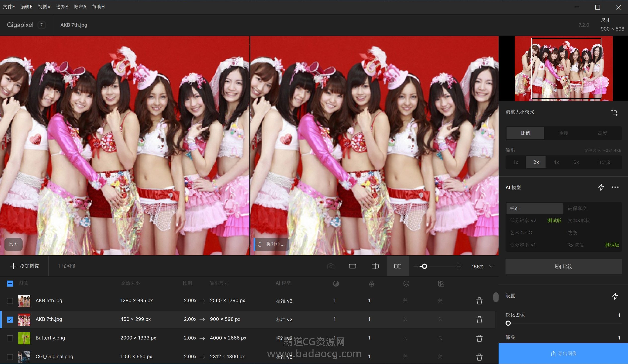The image size is (628, 364).
Task: Click the settings auto lightning icon
Action: pyautogui.click(x=615, y=296)
